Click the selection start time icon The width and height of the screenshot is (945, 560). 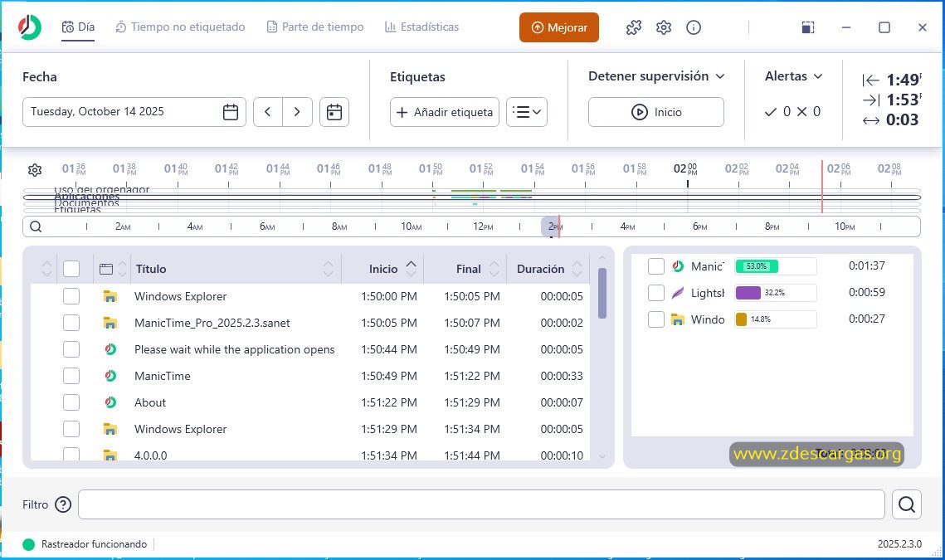coord(871,80)
